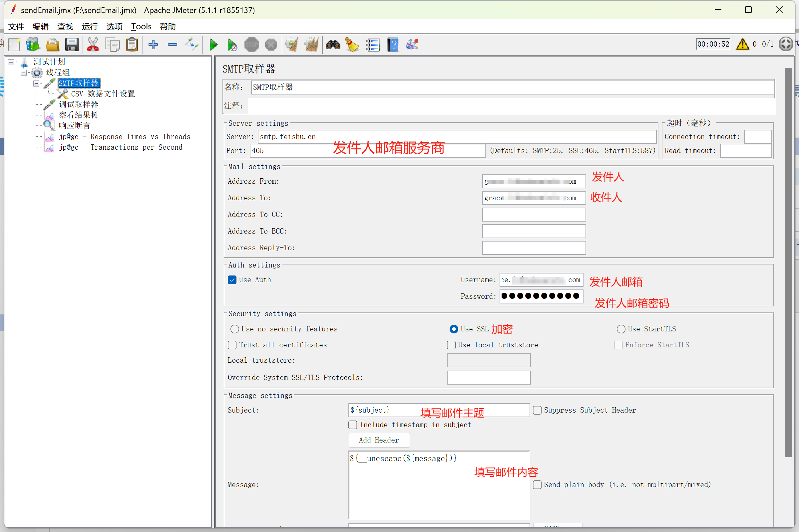Open the Function Helper list icon
Screen dimensions: 799x532
point(373,45)
